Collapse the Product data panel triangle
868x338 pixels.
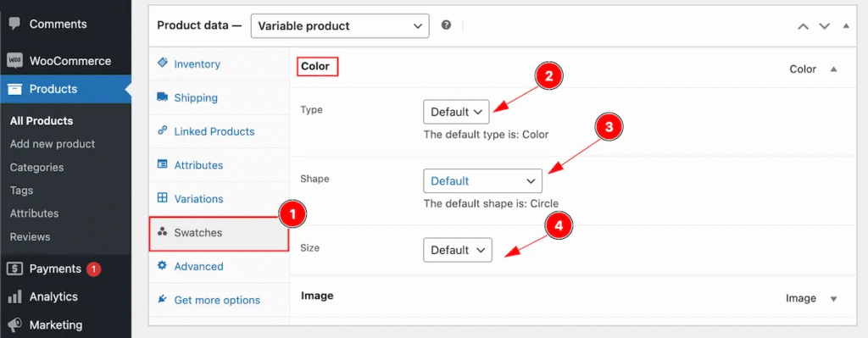click(845, 26)
